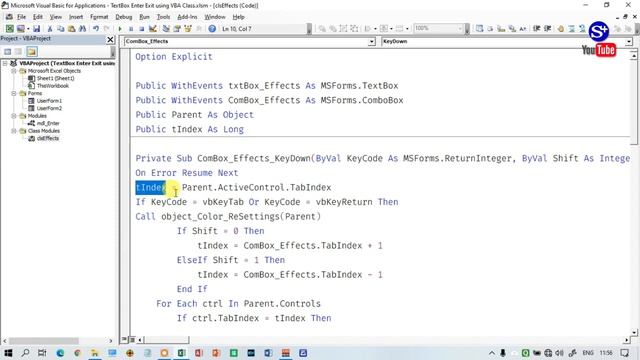Open Find with the binoculars icon
Screen dimensions: 640x360
pos(82,29)
